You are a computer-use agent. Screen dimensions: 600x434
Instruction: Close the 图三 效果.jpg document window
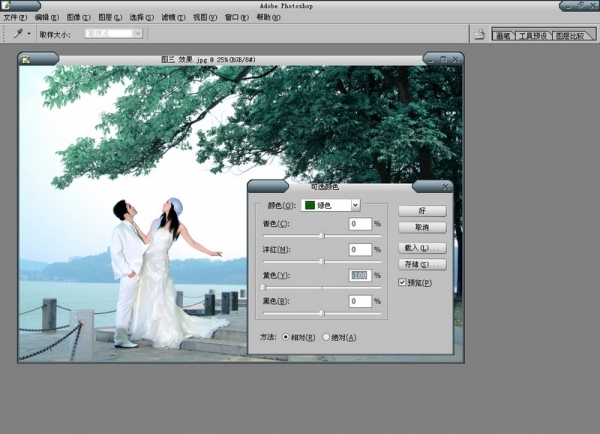(455, 59)
